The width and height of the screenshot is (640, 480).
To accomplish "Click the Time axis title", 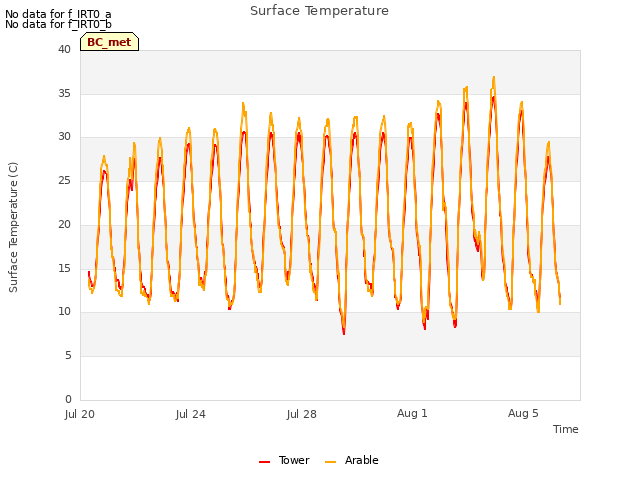I will pos(566,429).
